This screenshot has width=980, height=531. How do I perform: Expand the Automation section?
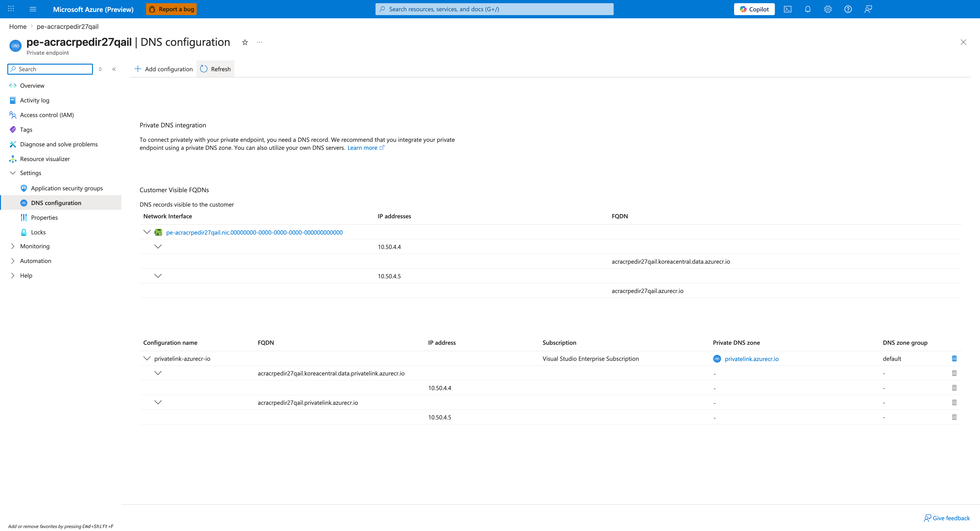[x=13, y=261]
